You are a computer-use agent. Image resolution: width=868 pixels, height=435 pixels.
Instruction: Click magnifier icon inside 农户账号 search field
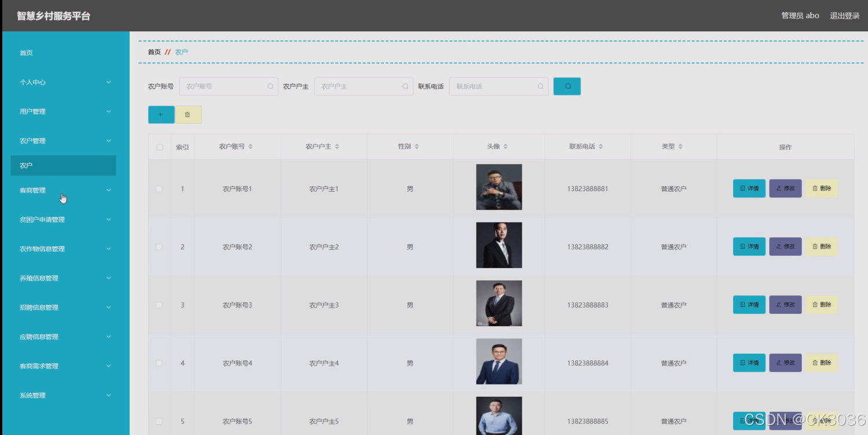pyautogui.click(x=270, y=86)
